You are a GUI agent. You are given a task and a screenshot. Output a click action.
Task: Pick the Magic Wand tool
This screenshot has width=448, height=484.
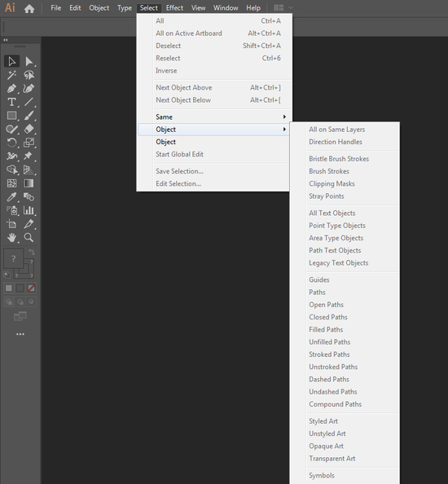pyautogui.click(x=11, y=75)
